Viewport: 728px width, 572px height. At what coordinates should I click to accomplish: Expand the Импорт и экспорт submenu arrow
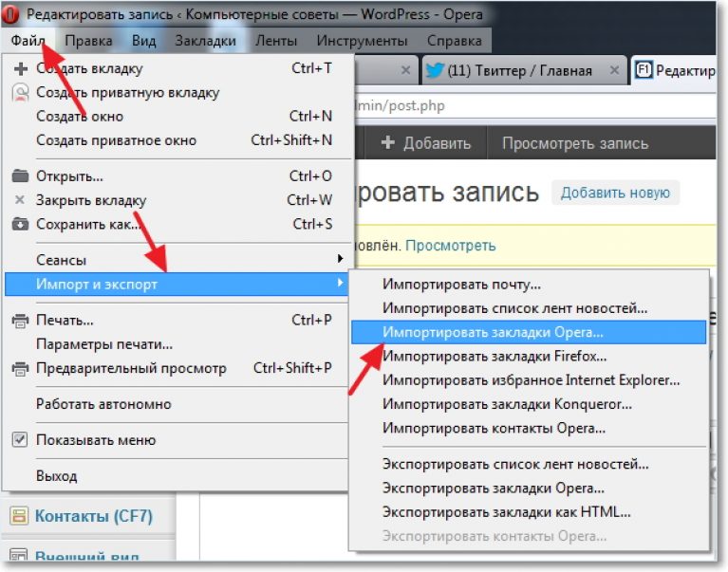coord(341,283)
